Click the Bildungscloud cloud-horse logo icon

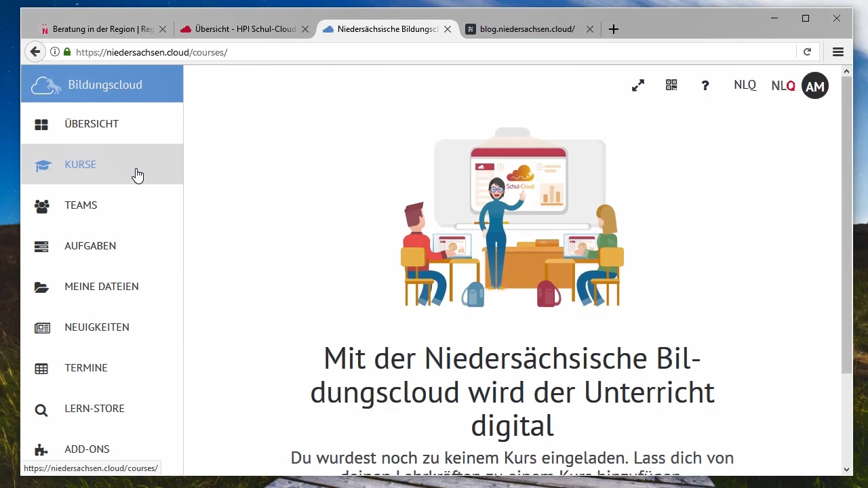pos(46,85)
